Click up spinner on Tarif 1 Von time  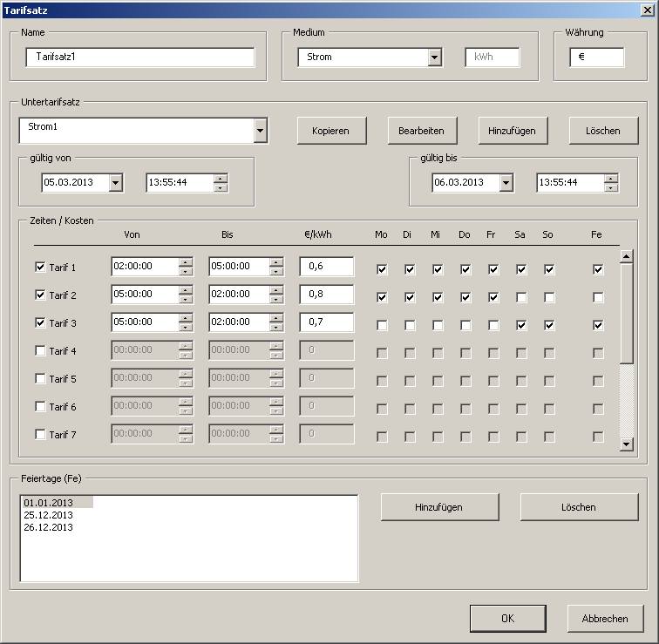(x=186, y=262)
